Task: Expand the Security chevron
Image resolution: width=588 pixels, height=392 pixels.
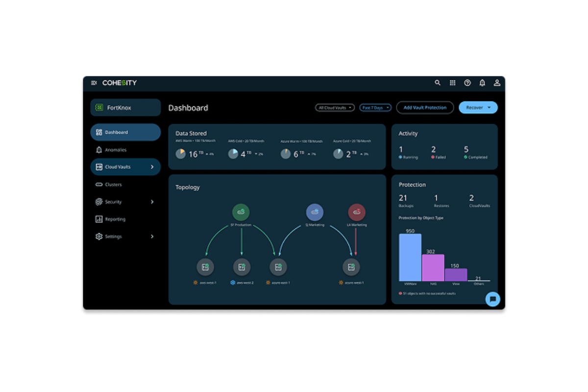Action: pyautogui.click(x=152, y=202)
